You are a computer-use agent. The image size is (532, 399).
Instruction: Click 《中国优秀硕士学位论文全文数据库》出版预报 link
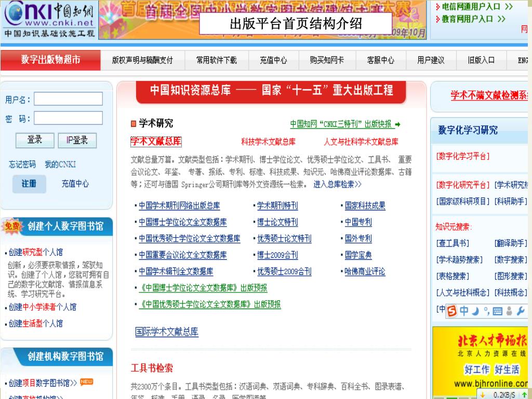(210, 304)
